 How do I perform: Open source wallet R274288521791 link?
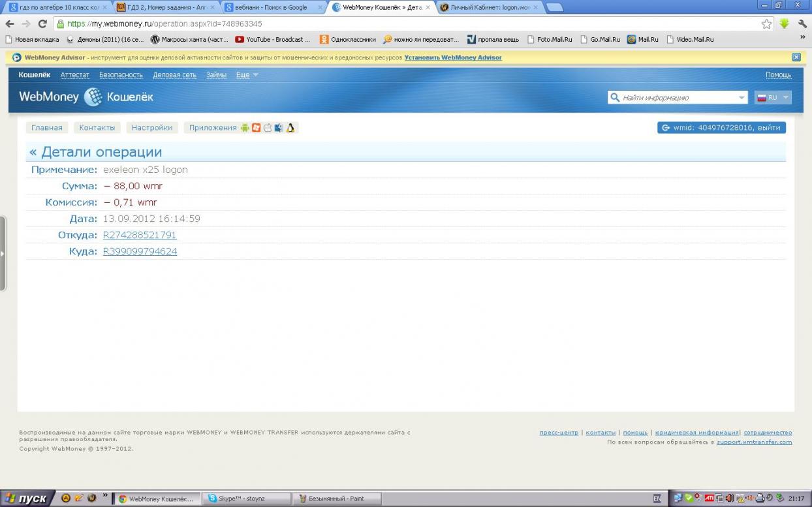[x=140, y=235]
